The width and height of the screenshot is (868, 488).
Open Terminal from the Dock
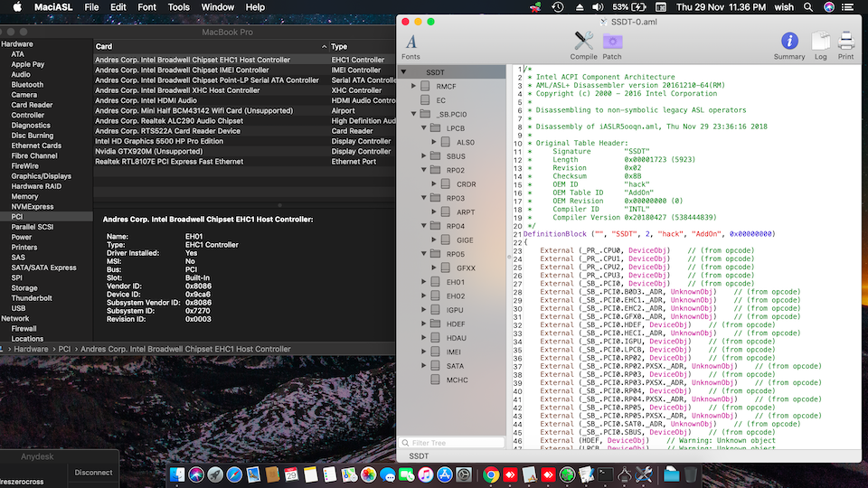(605, 474)
